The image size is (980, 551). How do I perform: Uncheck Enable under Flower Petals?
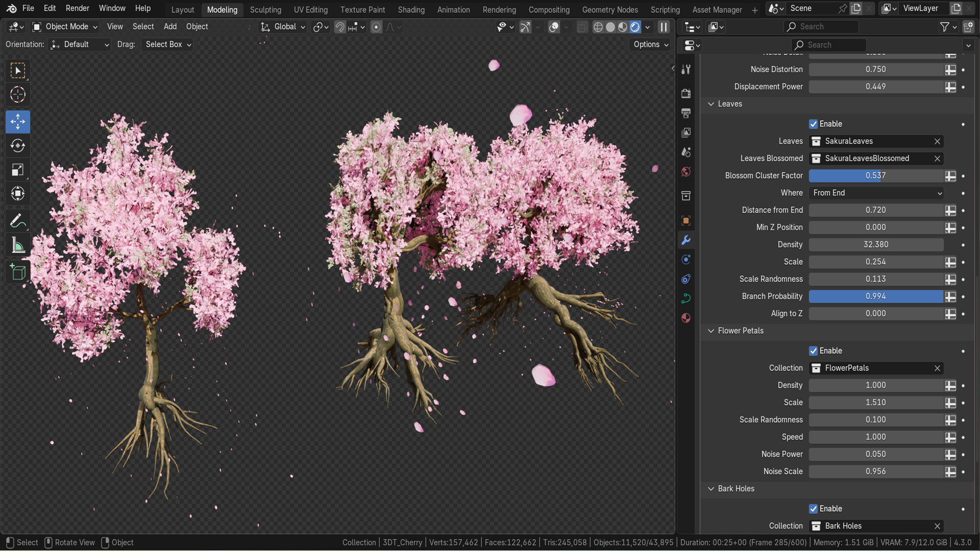pyautogui.click(x=814, y=351)
